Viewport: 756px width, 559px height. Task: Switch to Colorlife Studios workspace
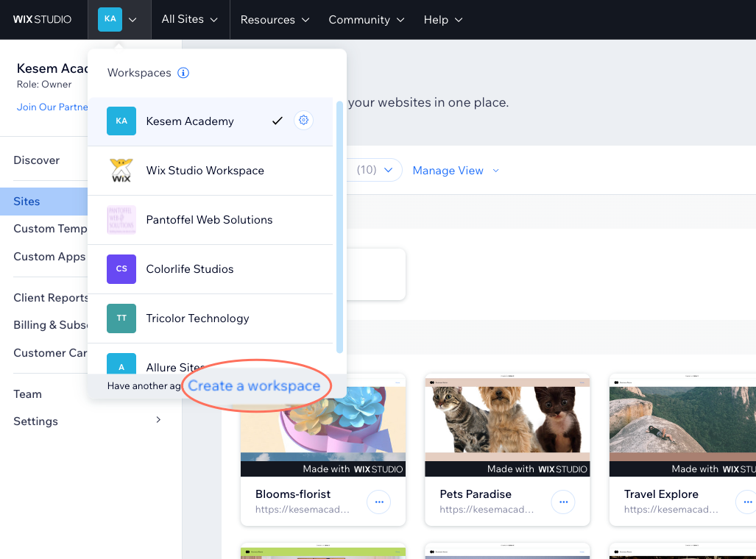211,269
